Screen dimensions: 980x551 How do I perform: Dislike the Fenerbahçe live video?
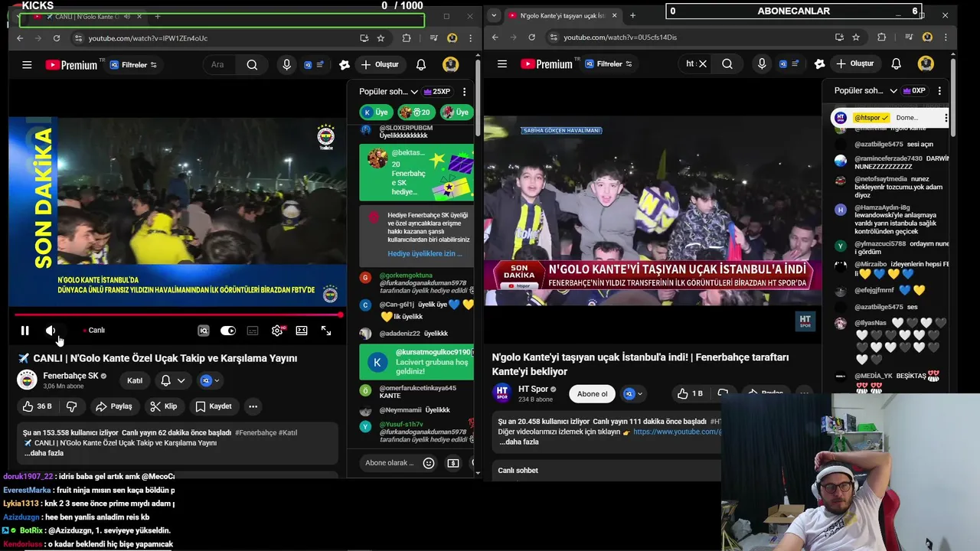coord(71,406)
